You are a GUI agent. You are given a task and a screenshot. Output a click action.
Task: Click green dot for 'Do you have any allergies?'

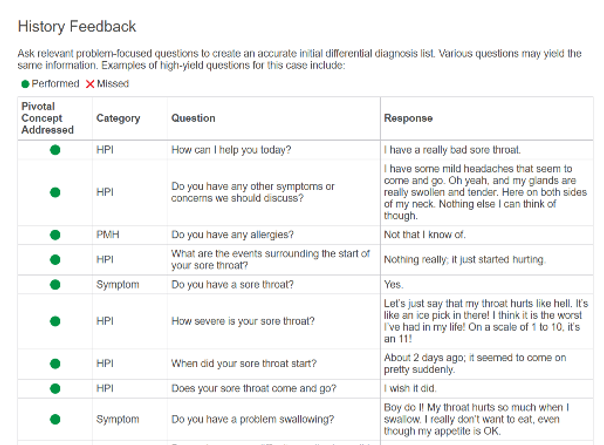tap(55, 235)
